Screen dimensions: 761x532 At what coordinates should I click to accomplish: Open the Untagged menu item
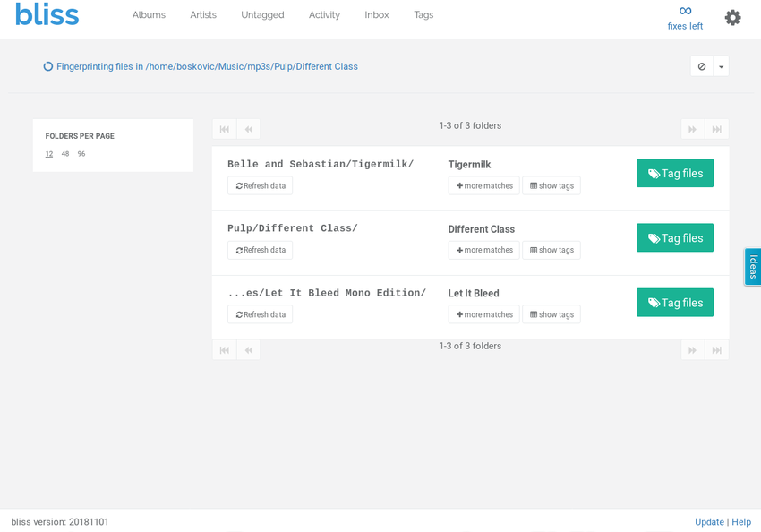pyautogui.click(x=262, y=15)
